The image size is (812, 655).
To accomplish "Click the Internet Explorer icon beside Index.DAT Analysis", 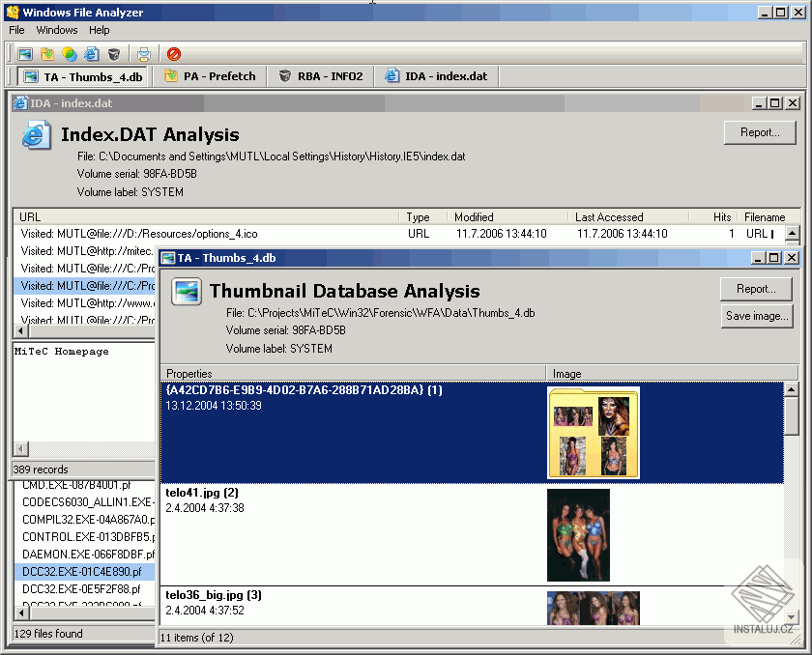I will pyautogui.click(x=35, y=136).
